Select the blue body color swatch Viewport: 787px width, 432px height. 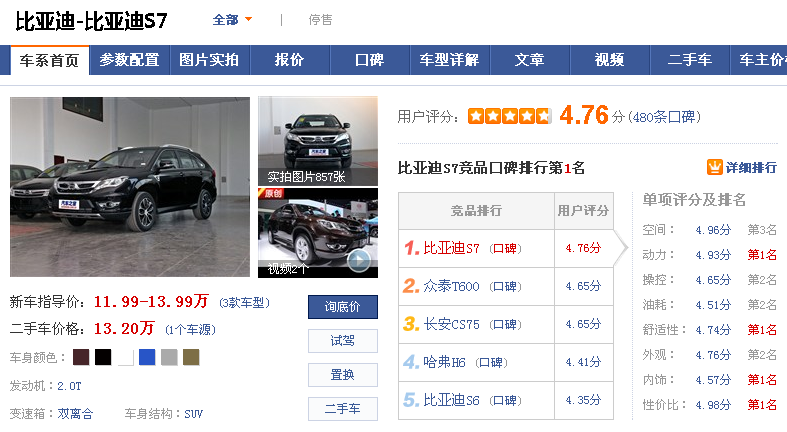pos(147,357)
